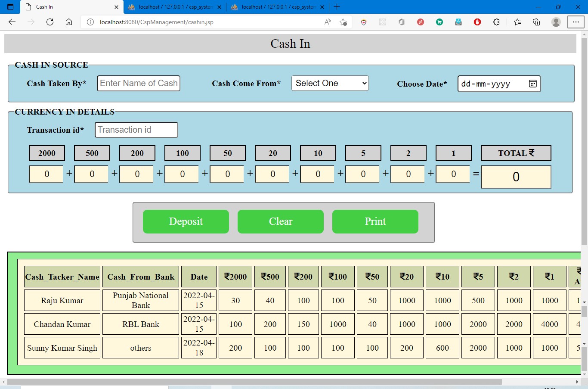
Task: Close the Cash In tab
Action: pos(116,7)
